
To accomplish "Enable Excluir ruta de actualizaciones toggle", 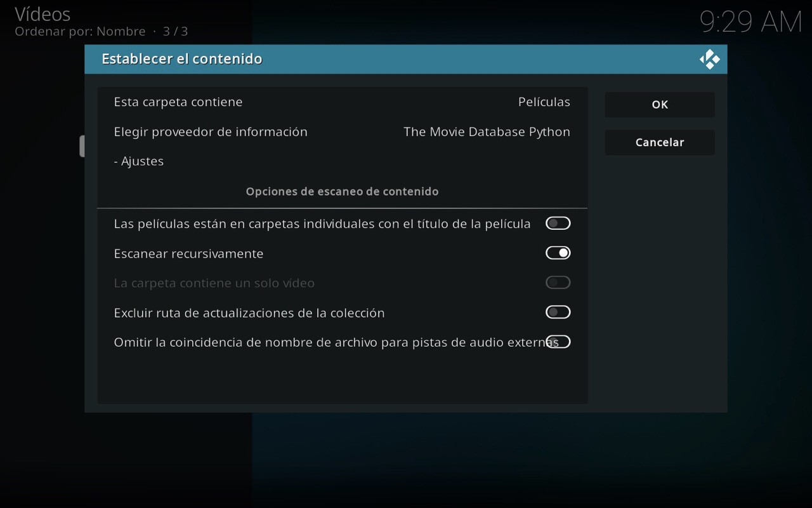I will tap(558, 312).
